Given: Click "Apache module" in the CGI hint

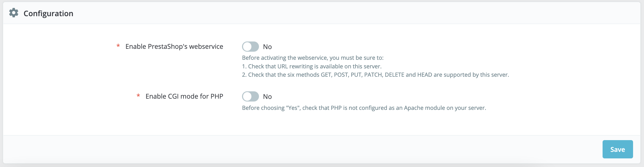Looking at the screenshot, I should (x=424, y=108).
